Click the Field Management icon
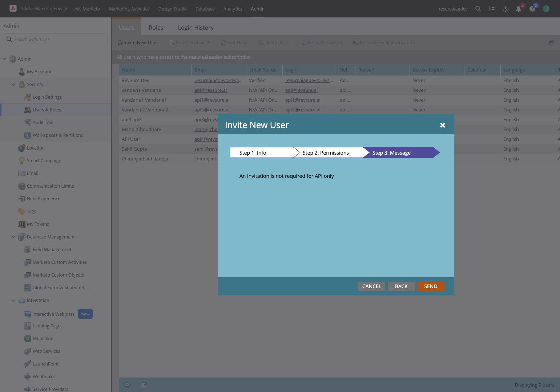Viewport: 560px width, 392px height. [x=28, y=249]
